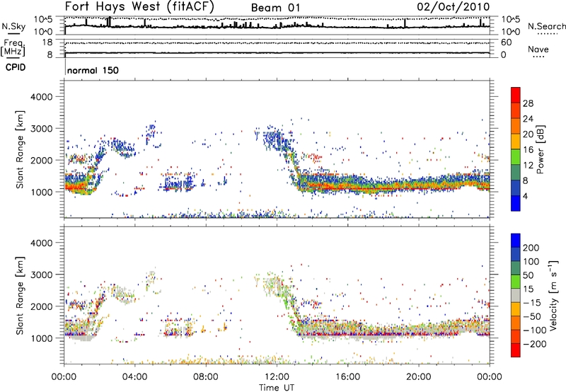Click the 'Nave' legend label
566x392 pixels.
click(538, 50)
